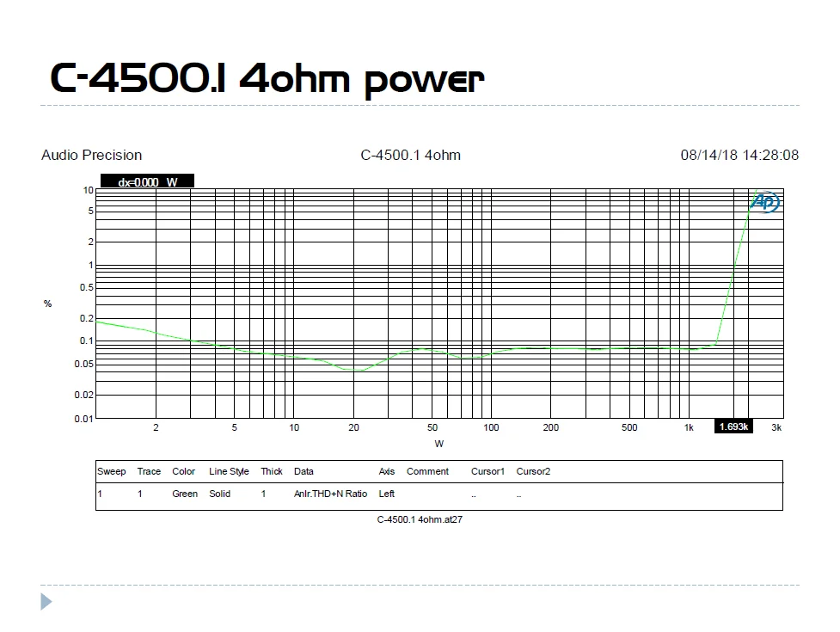
Task: Click the centered C-4500.1 4ohm chart title
Action: click(410, 156)
